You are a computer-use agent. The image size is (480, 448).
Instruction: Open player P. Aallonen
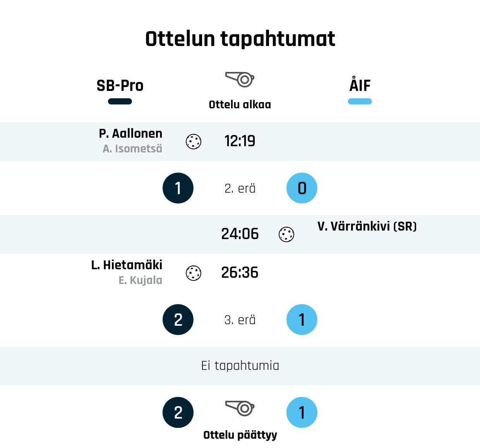pos(130,133)
